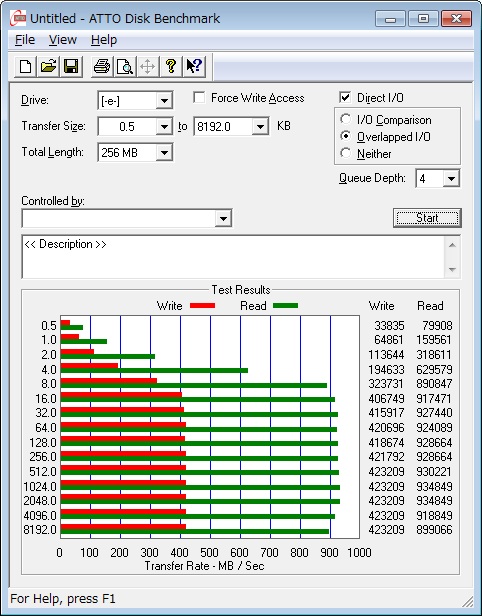Click the greyed move arrows icon
This screenshot has width=482, height=616.
click(x=147, y=66)
